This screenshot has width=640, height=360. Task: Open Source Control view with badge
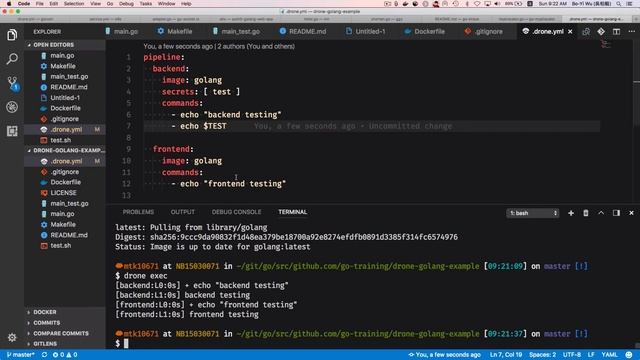[x=12, y=83]
